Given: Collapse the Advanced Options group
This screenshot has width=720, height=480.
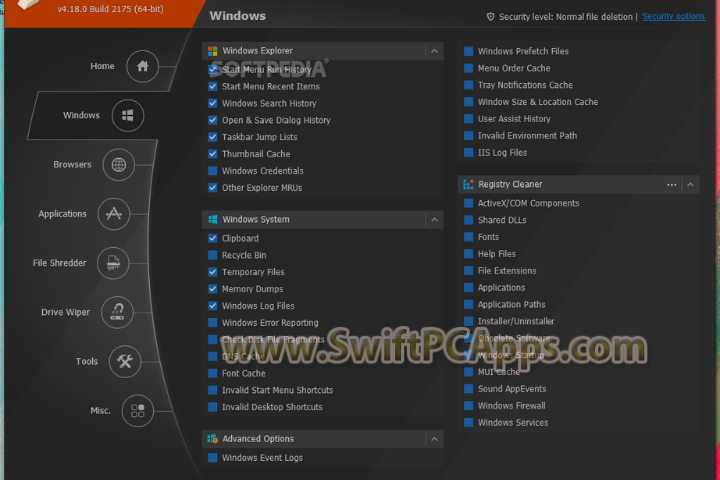Looking at the screenshot, I should coord(434,439).
